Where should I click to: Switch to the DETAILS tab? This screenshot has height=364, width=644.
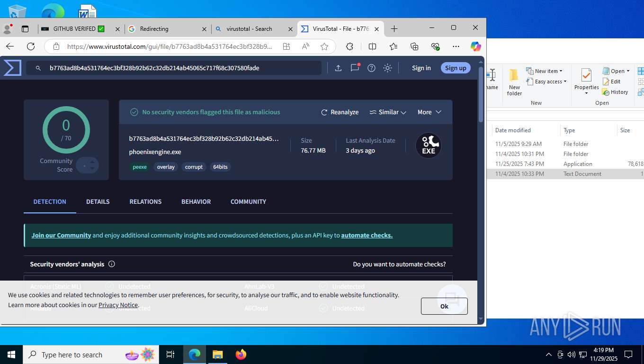[x=98, y=201]
